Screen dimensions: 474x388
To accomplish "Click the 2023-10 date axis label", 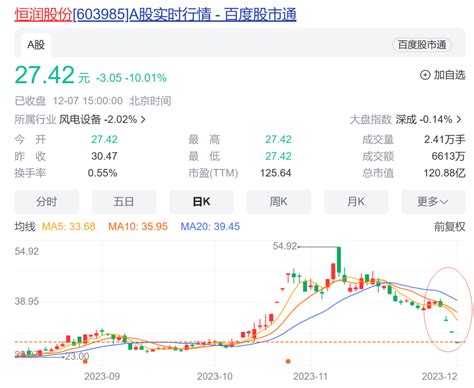I will pos(215,377).
